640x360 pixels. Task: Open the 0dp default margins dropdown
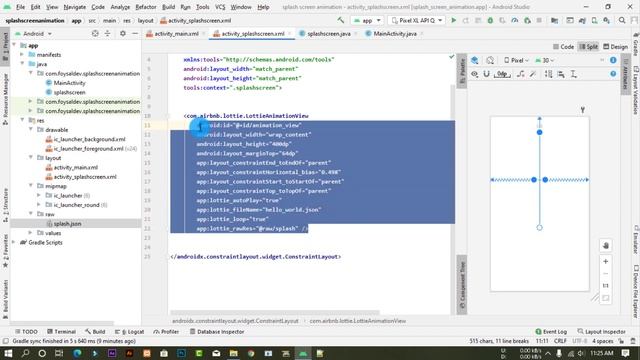coord(502,74)
